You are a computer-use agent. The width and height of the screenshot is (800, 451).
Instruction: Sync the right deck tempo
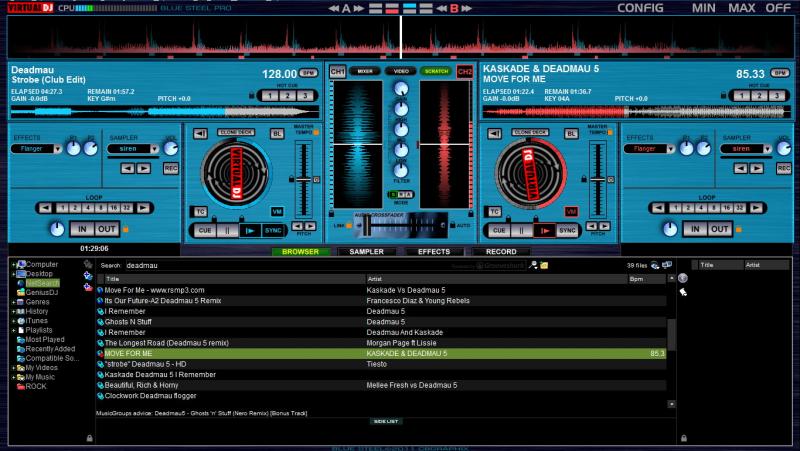pos(567,231)
